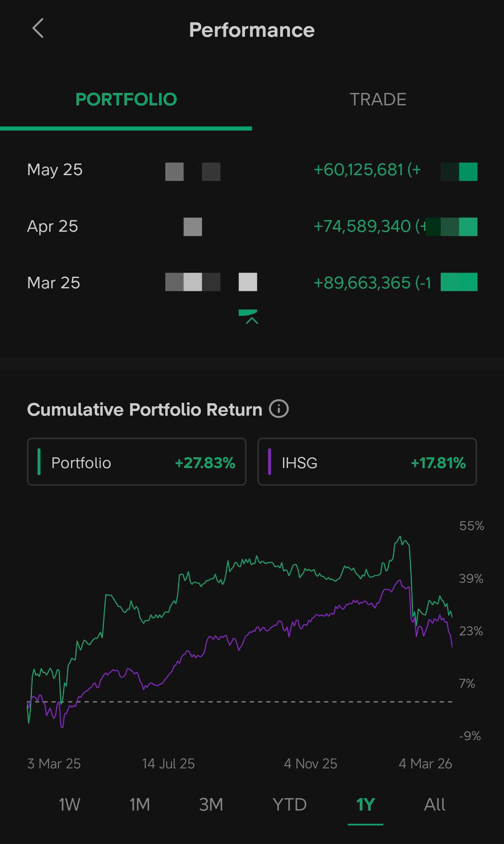Viewport: 504px width, 844px height.
Task: Select the 1W time range
Action: click(x=69, y=804)
